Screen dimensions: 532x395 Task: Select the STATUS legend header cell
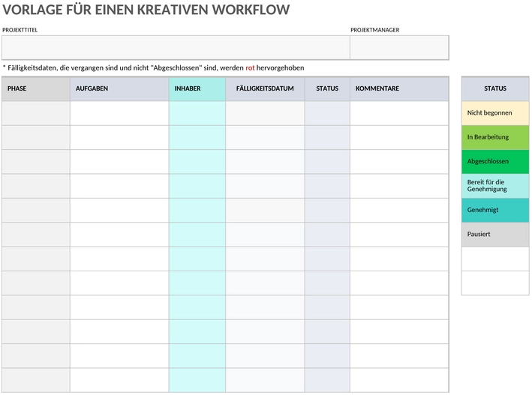[495, 89]
